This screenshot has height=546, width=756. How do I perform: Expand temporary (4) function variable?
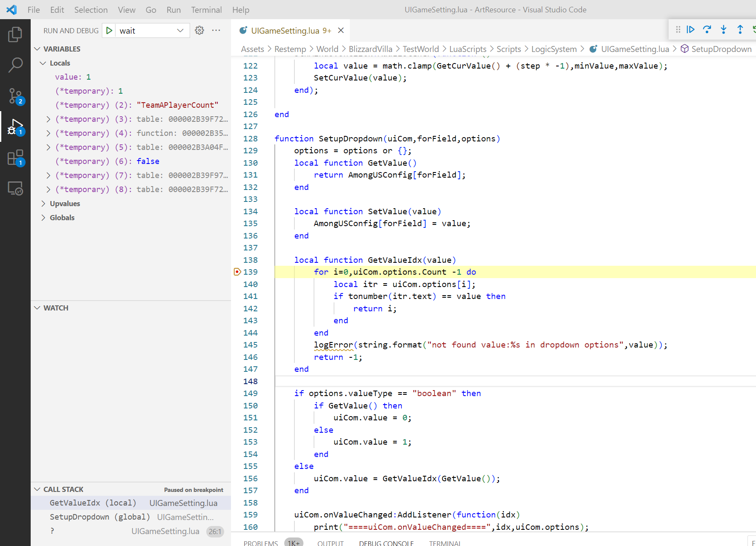click(x=48, y=133)
